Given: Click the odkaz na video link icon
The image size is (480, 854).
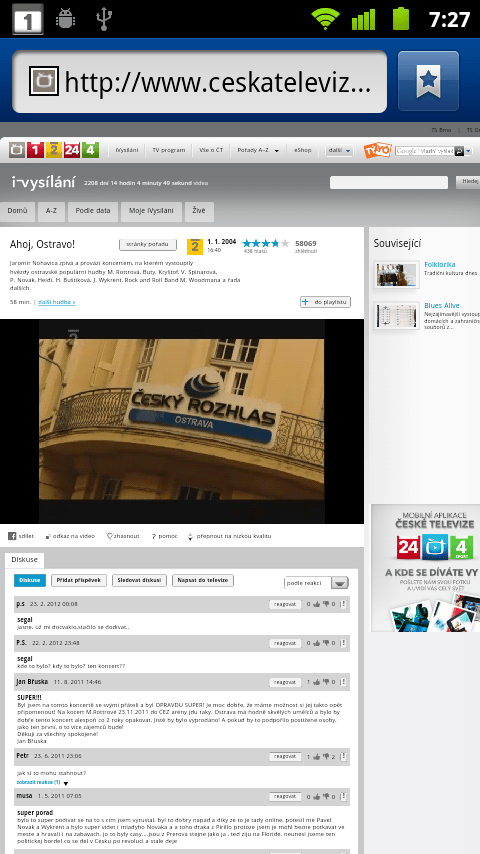Looking at the screenshot, I should 48,536.
